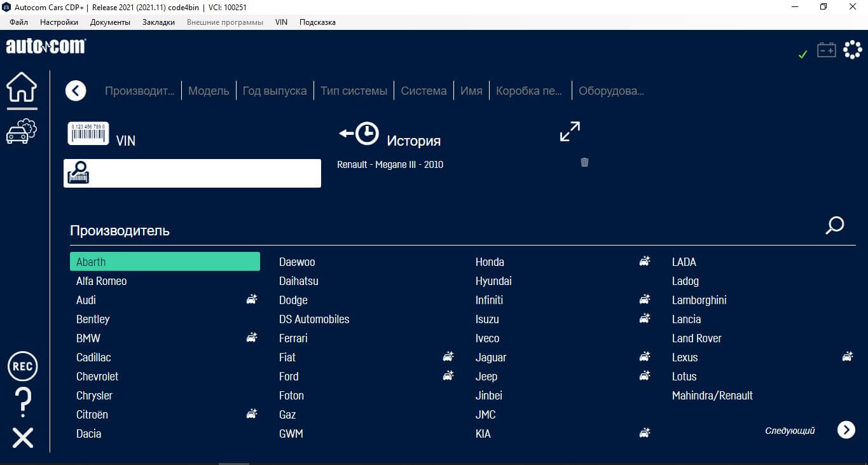The image size is (868, 465).
Task: Go to next page with arrow button
Action: click(x=846, y=430)
